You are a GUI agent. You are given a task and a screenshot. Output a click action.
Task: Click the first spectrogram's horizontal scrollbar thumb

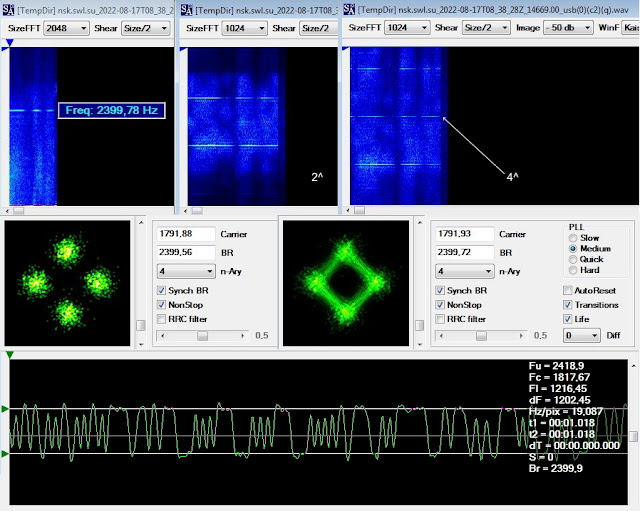[18, 211]
